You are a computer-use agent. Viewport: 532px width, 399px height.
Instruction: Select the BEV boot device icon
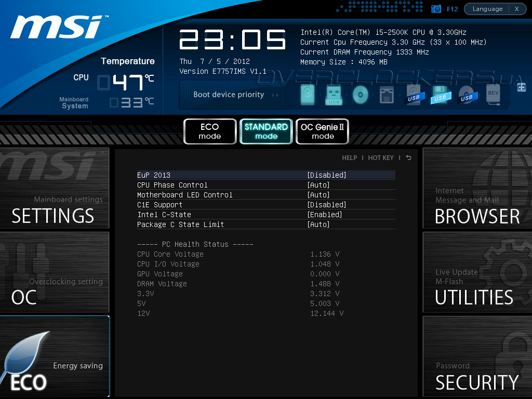pos(494,94)
